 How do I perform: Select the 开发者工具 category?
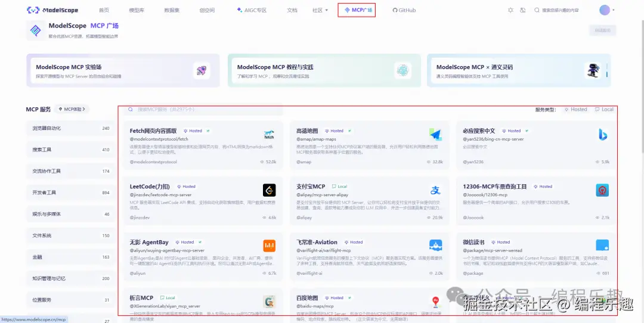pyautogui.click(x=70, y=192)
